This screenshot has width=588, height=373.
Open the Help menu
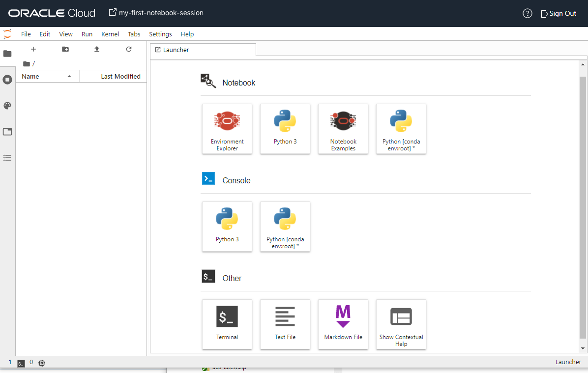tap(187, 34)
